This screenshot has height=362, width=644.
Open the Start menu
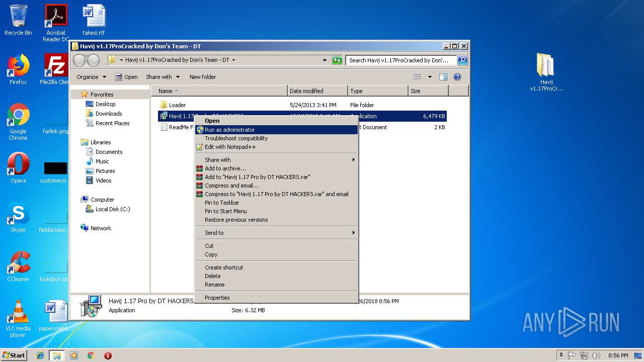[x=14, y=355]
